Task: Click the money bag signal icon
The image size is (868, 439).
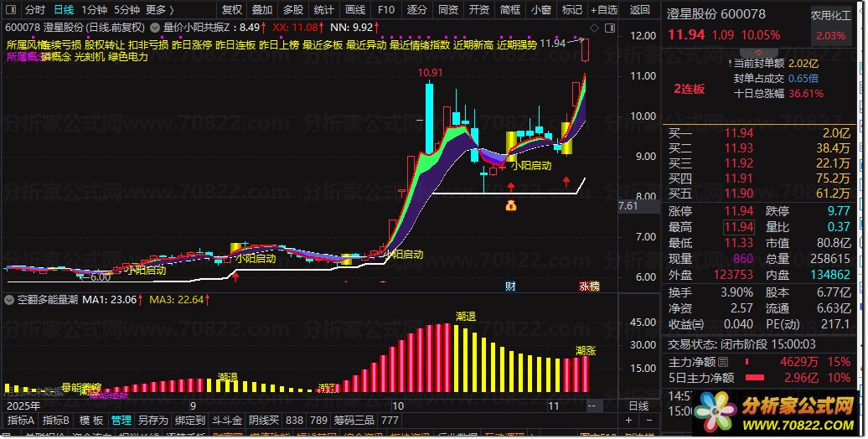Action: tap(510, 206)
